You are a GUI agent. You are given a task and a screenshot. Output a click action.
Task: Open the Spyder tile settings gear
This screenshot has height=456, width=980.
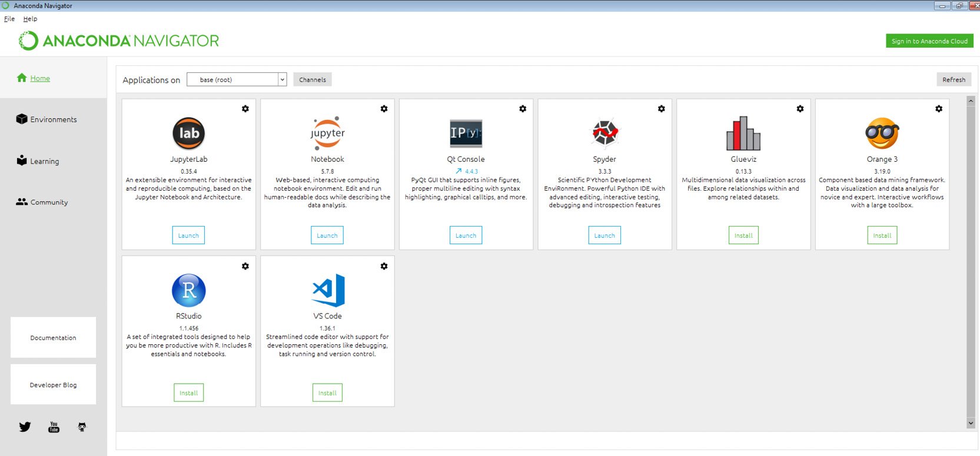point(662,109)
